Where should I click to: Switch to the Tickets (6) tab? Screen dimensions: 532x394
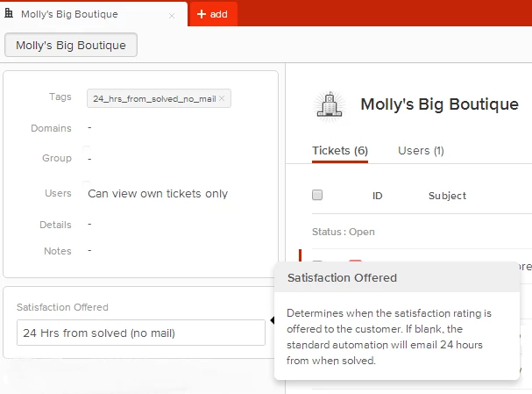coord(340,150)
